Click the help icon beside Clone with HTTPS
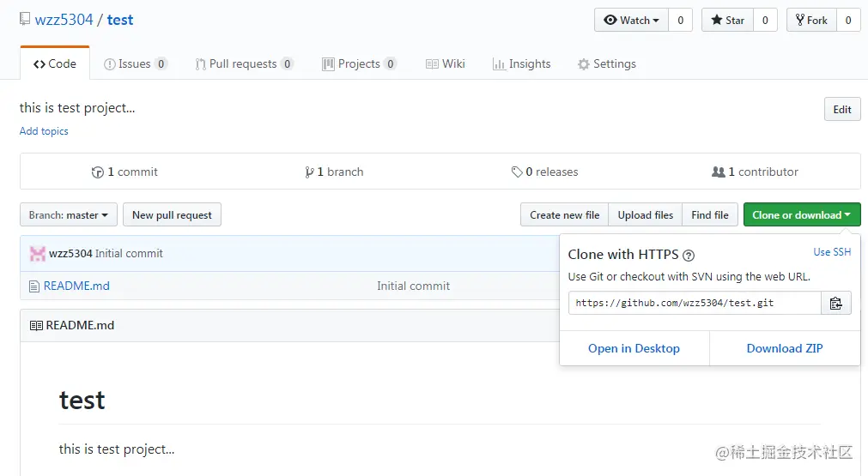 [x=688, y=256]
